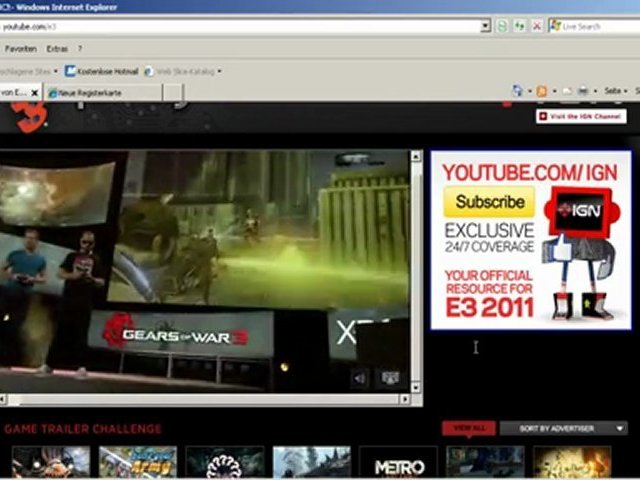Image resolution: width=640 pixels, height=480 pixels.
Task: Open the Favoriten menu
Action: [x=20, y=48]
